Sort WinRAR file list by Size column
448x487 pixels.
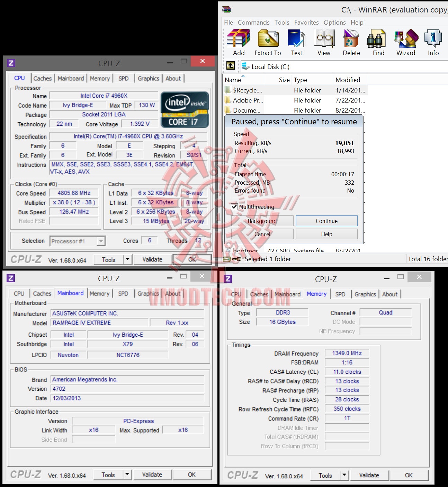[x=278, y=80]
